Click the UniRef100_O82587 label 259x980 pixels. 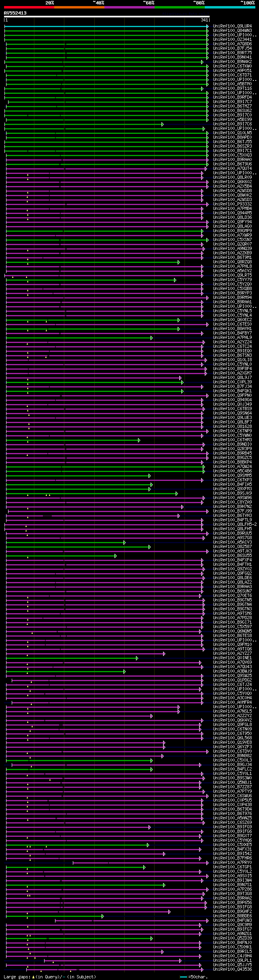(232, 546)
